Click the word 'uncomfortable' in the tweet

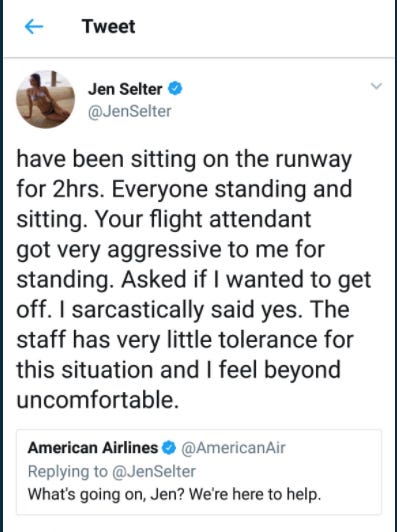click(x=95, y=399)
